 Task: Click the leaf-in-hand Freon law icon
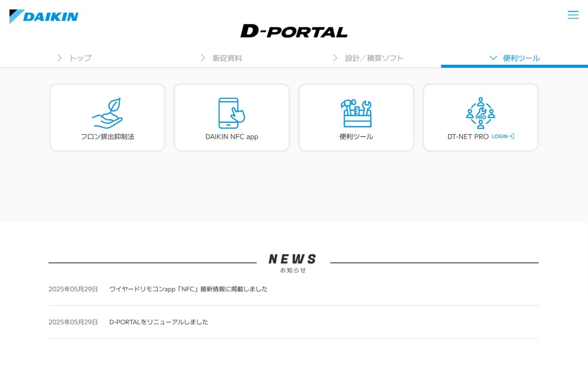pos(108,113)
